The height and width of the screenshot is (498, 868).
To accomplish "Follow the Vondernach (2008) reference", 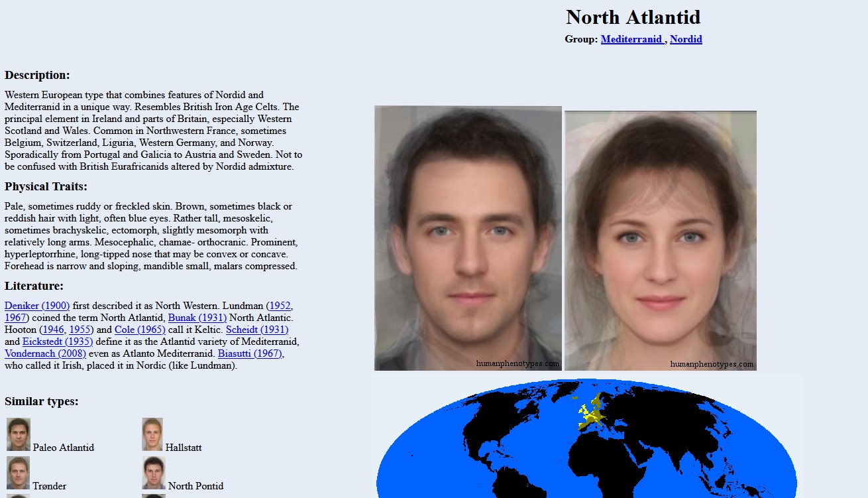I will click(x=45, y=353).
